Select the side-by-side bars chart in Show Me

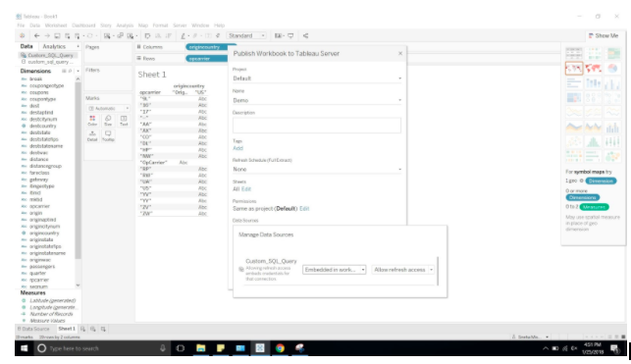(x=612, y=83)
